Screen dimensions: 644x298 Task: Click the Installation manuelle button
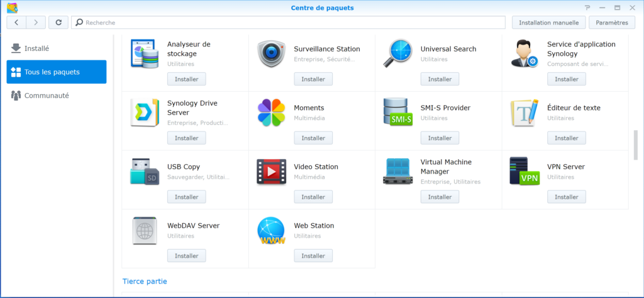pos(549,22)
